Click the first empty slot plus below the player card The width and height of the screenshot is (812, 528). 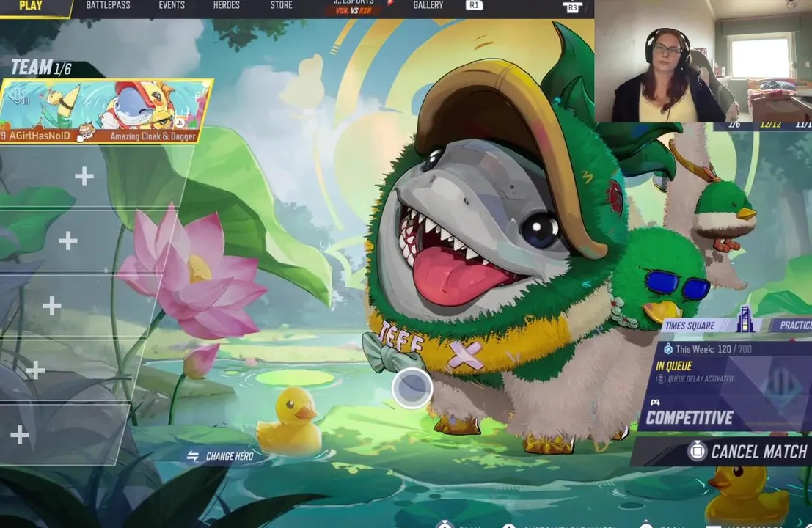(84, 177)
